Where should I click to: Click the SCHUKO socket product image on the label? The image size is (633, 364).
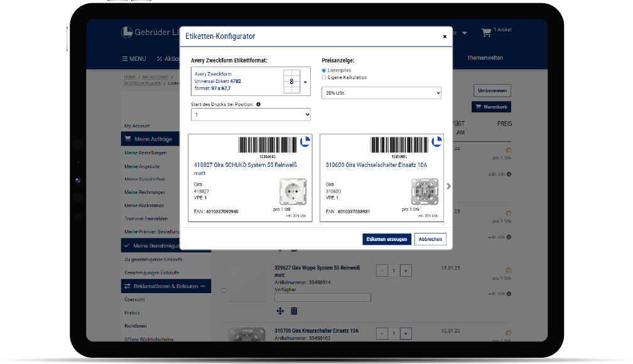click(x=293, y=191)
